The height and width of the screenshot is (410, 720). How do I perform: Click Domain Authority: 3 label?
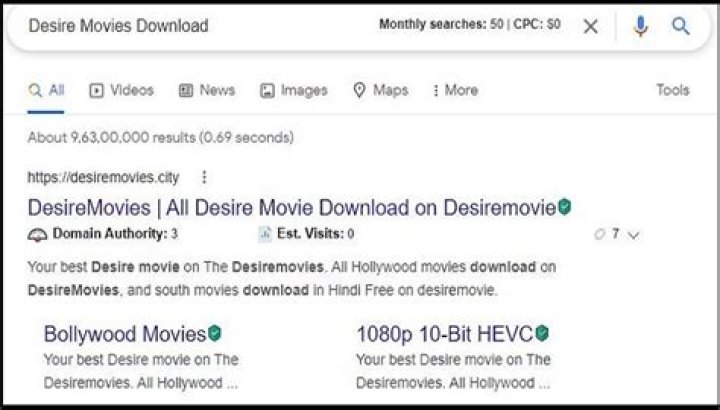[x=115, y=234]
